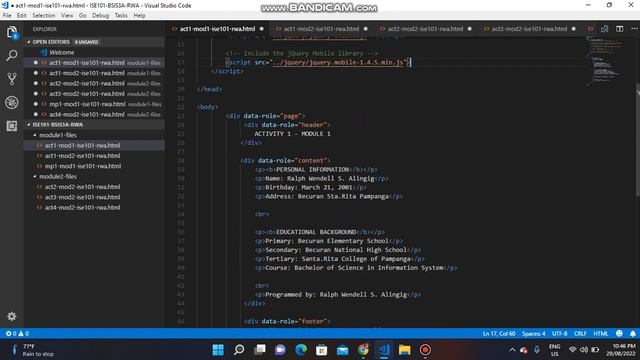The image size is (640, 360).
Task: Open Google Chrome from taskbar
Action: click(x=363, y=350)
